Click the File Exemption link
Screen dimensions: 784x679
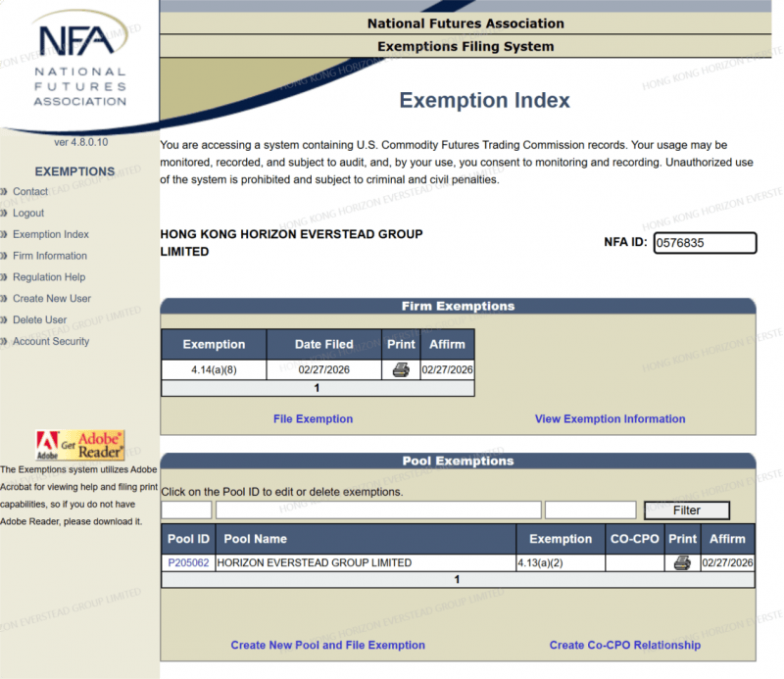tap(313, 419)
